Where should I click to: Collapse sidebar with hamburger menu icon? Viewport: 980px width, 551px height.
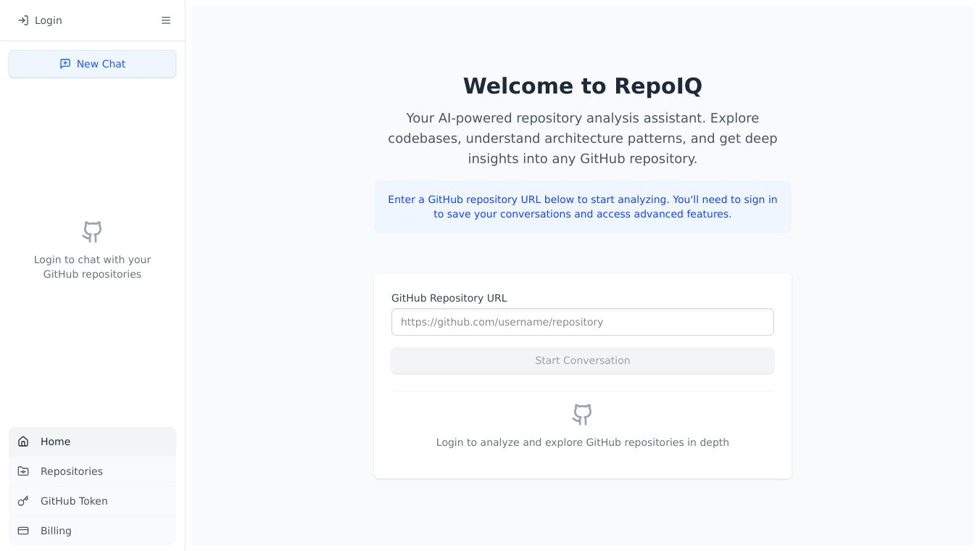click(x=166, y=20)
